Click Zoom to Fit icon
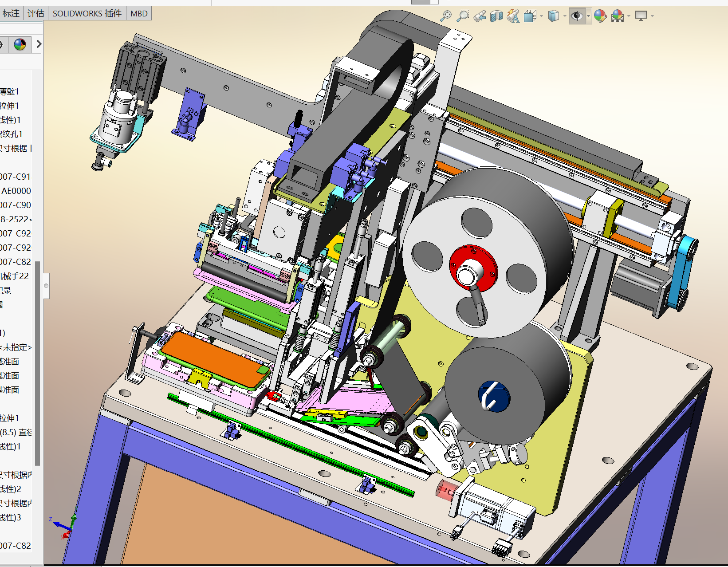Screen dimensions: 728x567 click(x=446, y=16)
